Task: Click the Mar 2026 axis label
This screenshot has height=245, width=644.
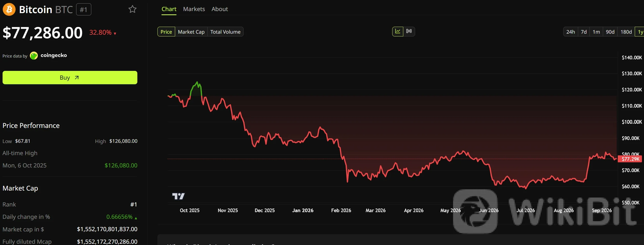Action: 375,210
